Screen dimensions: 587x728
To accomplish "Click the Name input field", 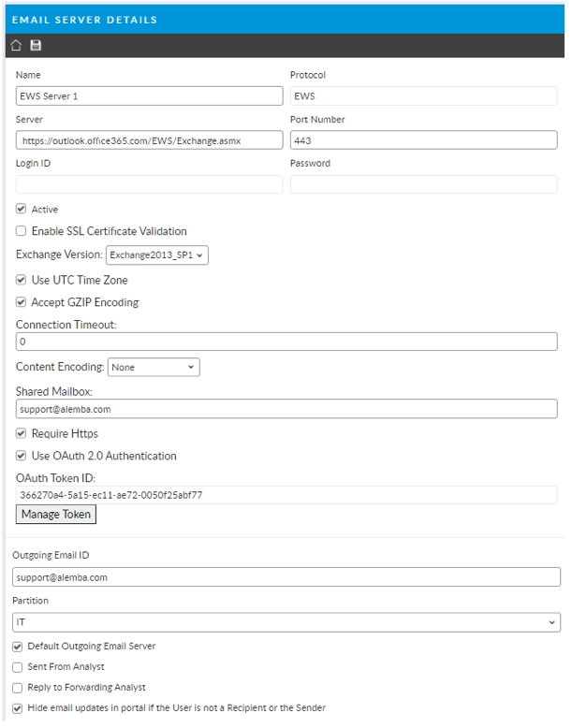I will coord(149,95).
